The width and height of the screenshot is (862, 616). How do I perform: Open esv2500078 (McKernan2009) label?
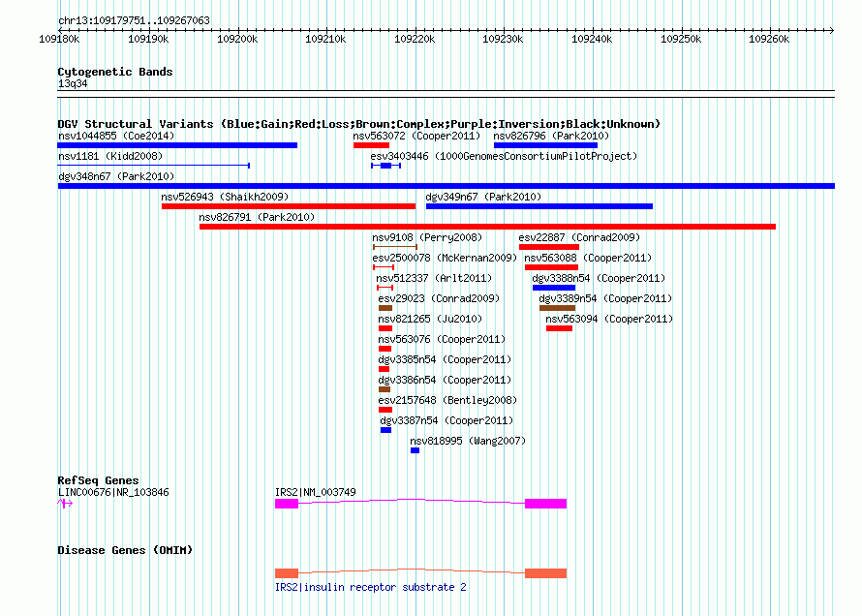click(x=445, y=258)
